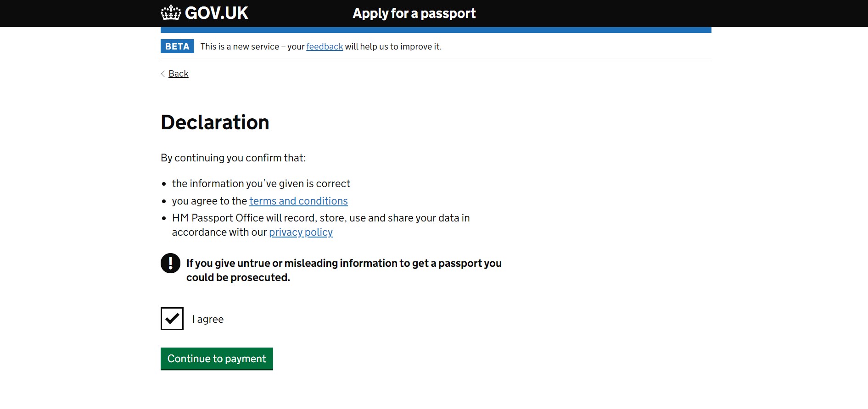Click the 'This is a new service' banner text
Screen dimensions: 868x409
pyautogui.click(x=240, y=46)
